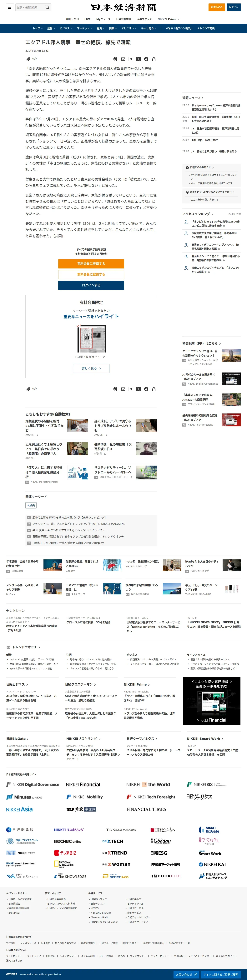This screenshot has width=247, height=980.
Task: Click the note icon below the member box
Action: [131, 389]
